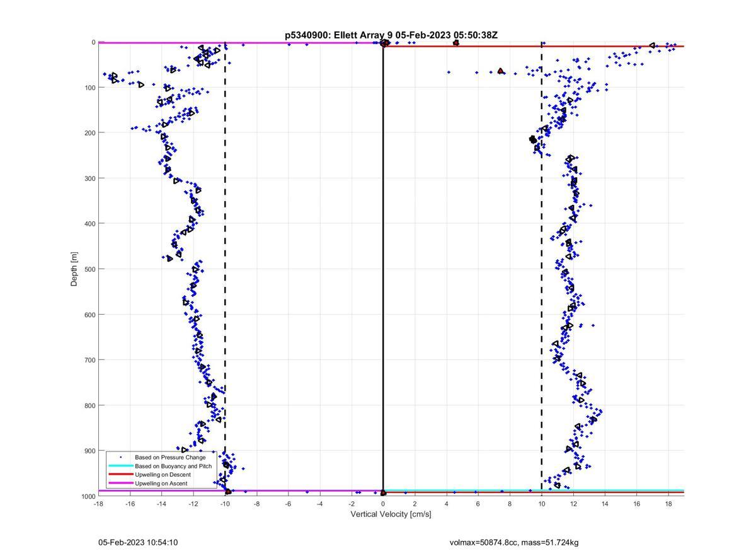Click velocity axis tick label '-14'
Image resolution: width=756 pixels, height=558 pixels.
click(x=161, y=504)
